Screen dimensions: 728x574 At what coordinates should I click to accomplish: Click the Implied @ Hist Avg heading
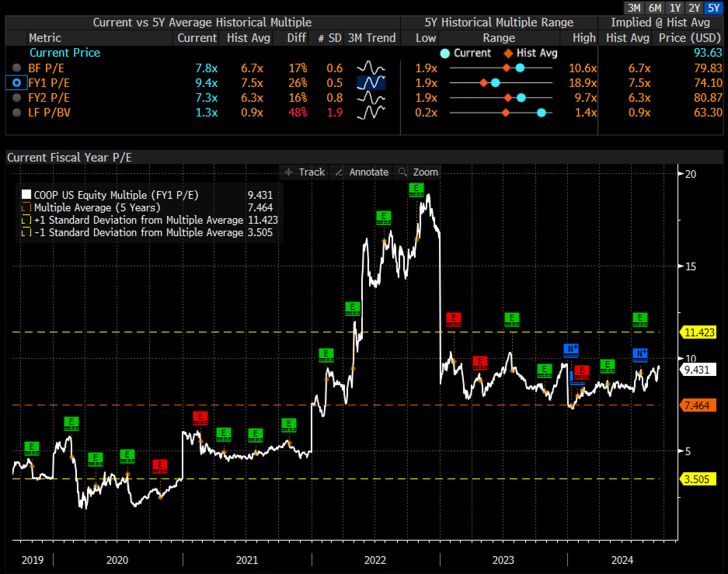660,23
